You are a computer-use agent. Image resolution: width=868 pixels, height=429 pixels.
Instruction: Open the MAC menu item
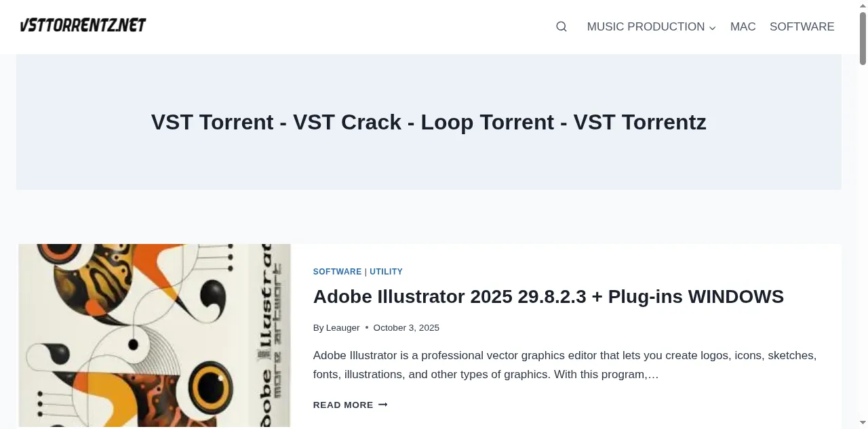pos(743,26)
